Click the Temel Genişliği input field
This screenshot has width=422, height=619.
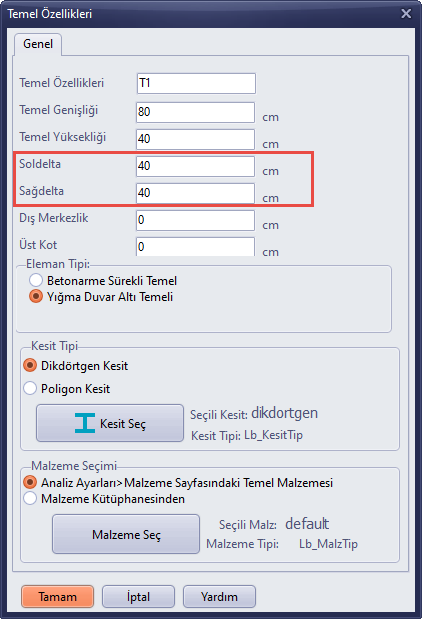[195, 112]
